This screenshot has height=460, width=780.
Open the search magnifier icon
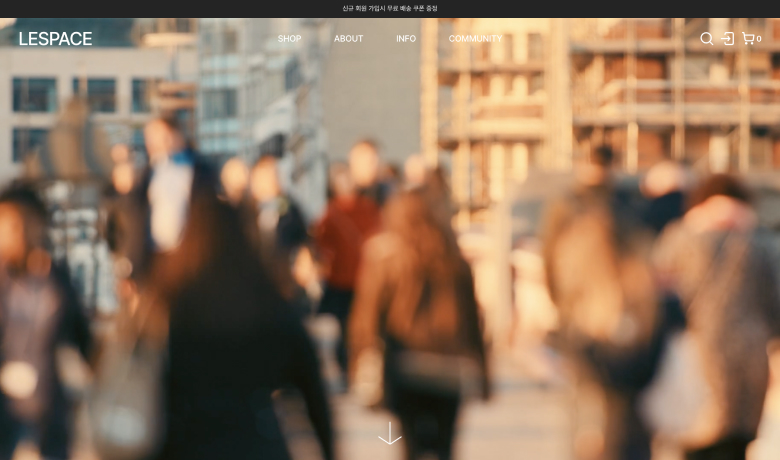706,39
